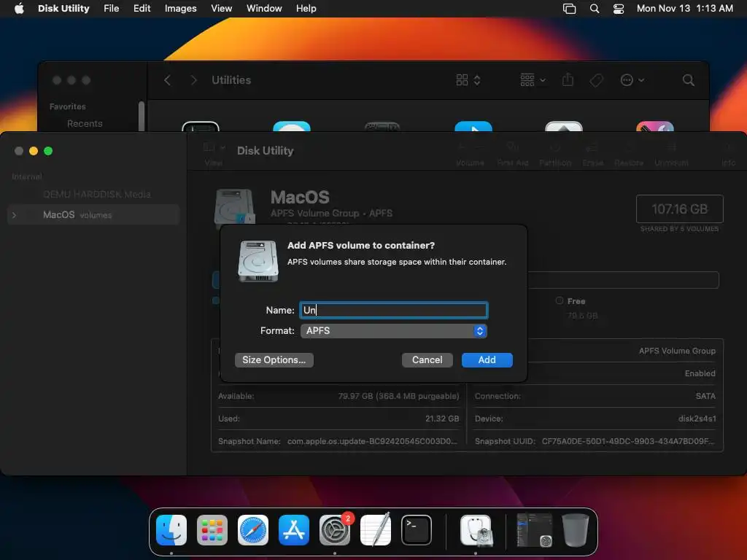Click the Spotlight search icon in menu bar
The image size is (747, 560).
click(594, 9)
